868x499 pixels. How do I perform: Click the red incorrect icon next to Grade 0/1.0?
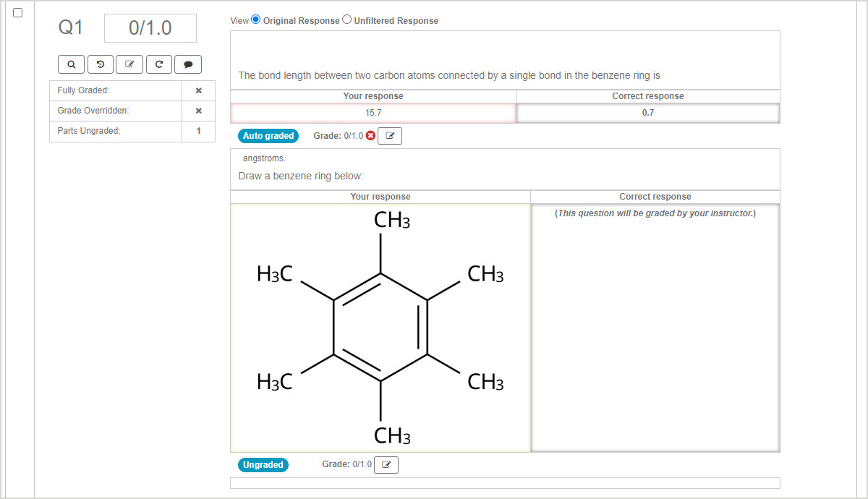tap(370, 135)
